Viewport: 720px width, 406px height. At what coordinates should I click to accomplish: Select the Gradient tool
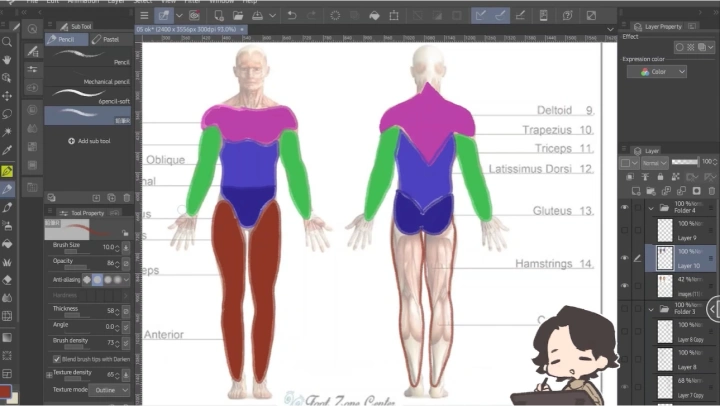7,338
